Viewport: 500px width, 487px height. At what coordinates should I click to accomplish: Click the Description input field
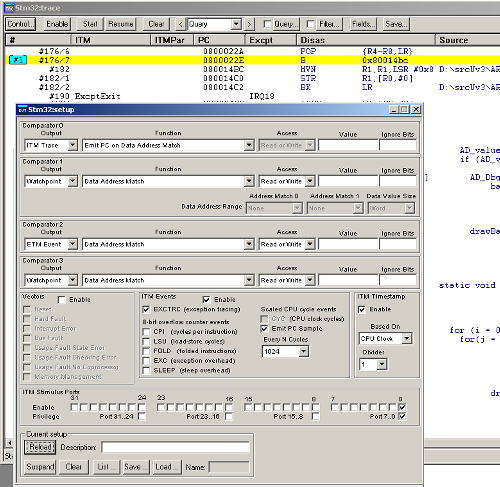tap(175, 447)
